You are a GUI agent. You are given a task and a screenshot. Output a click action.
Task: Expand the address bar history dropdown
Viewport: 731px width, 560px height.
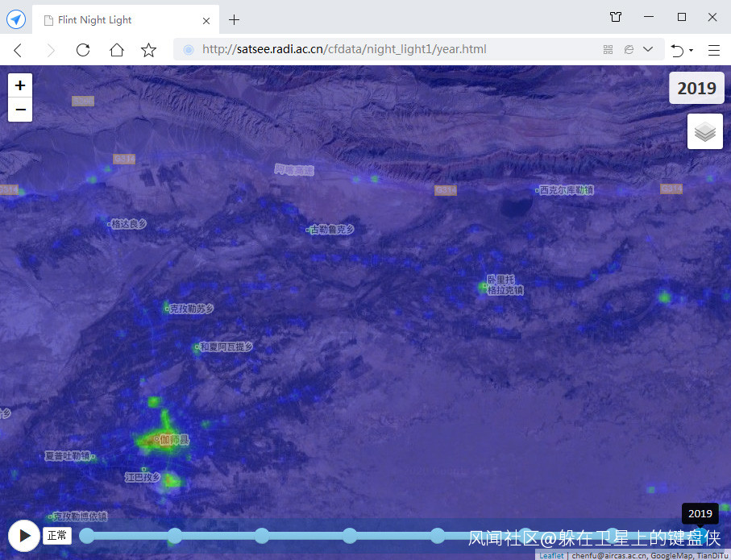pos(648,49)
